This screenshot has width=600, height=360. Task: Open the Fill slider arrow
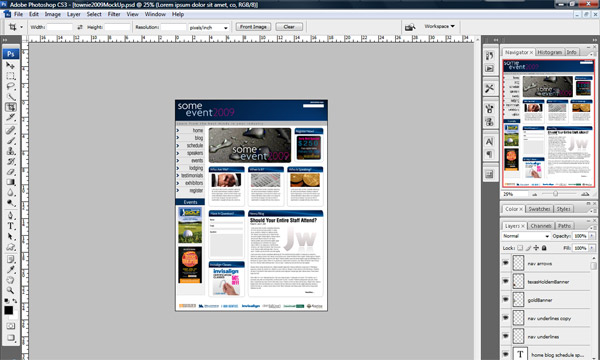tap(592, 248)
